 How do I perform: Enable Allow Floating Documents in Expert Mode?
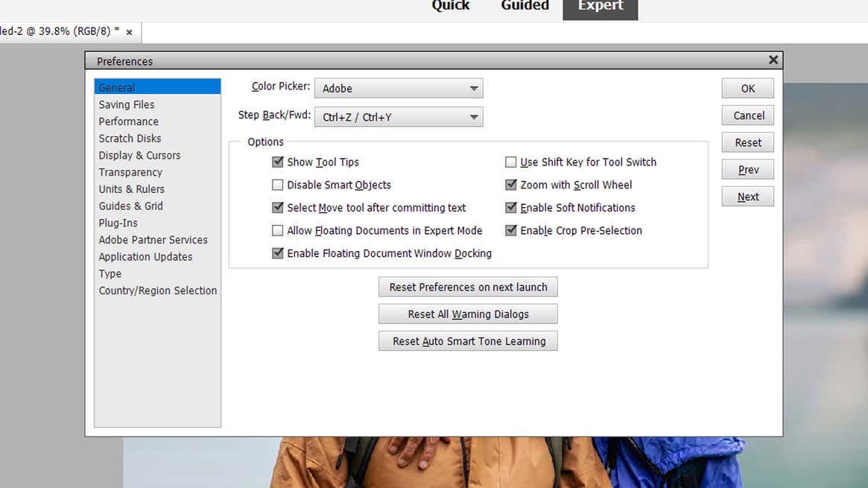[x=278, y=230]
